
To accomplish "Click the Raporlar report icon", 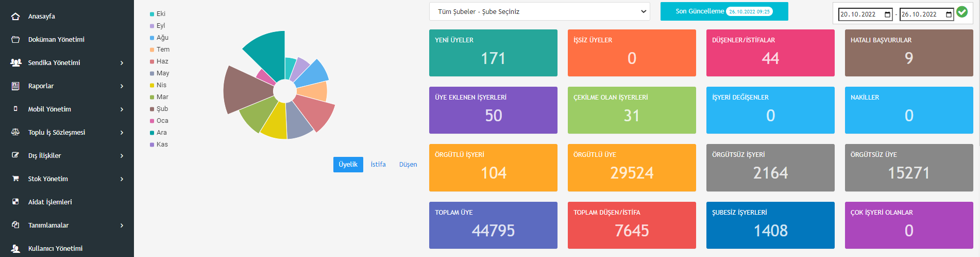I will tap(15, 86).
